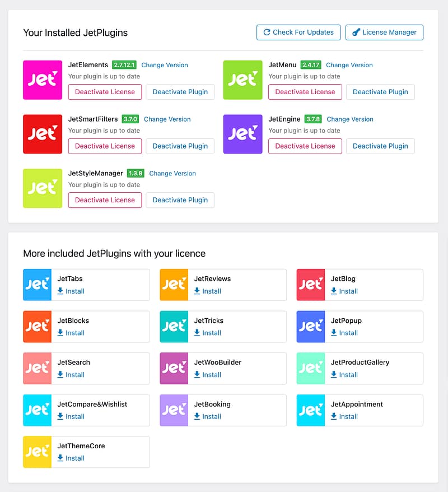The height and width of the screenshot is (492, 448).
Task: Click the red JetSmartFilters plugin icon
Action: point(43,134)
